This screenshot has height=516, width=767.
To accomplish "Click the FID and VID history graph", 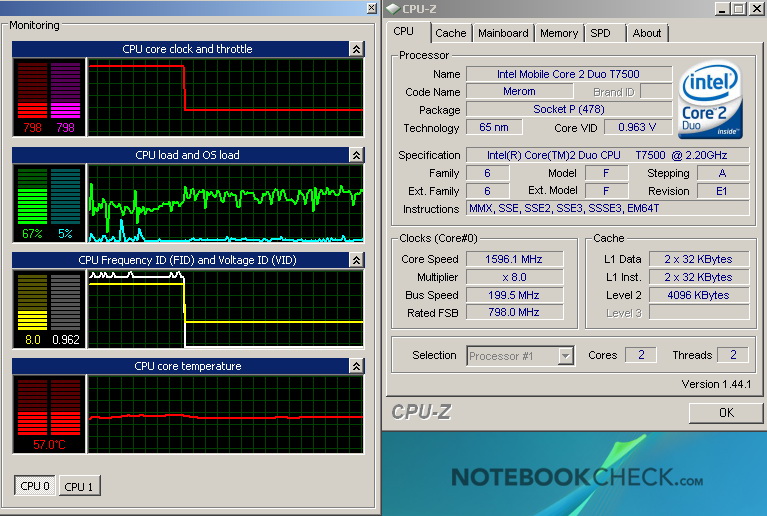I will (226, 309).
